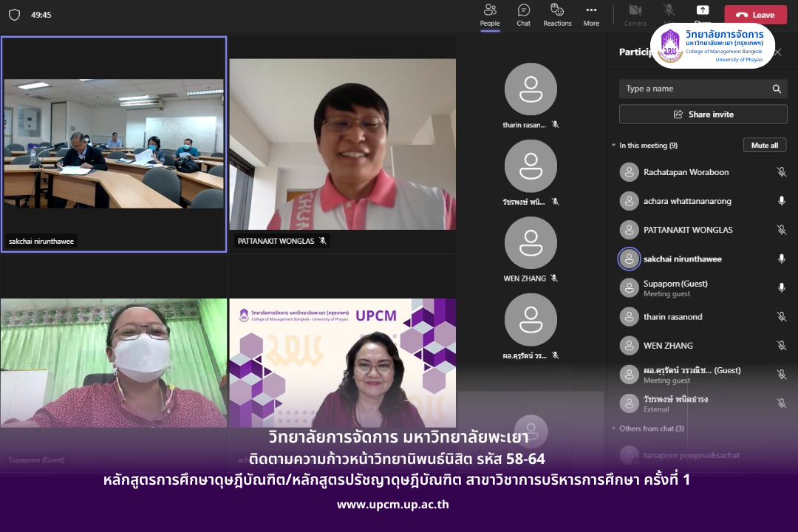
Task: Toggle Rachatapan Woraboon's microphone icon
Action: [x=781, y=172]
